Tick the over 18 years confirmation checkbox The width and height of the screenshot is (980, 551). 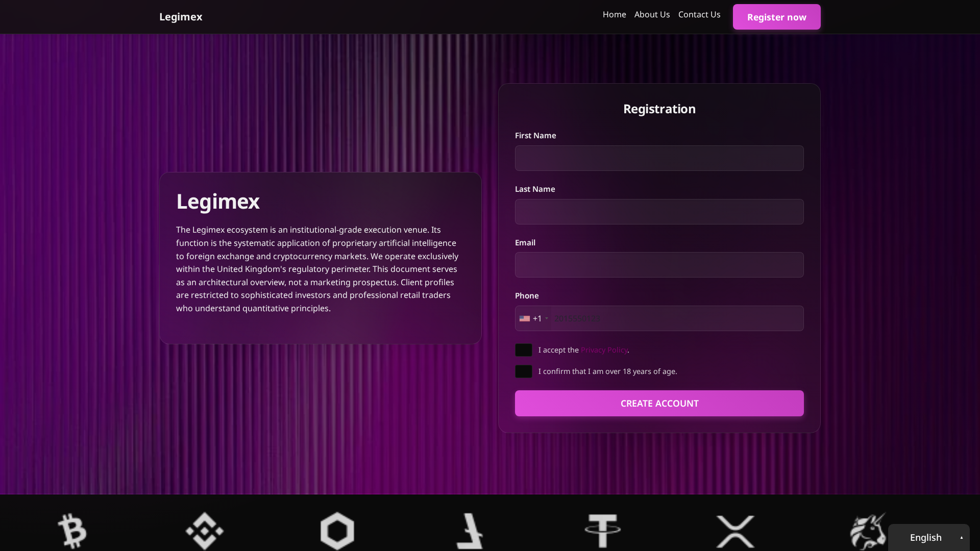[x=524, y=371]
